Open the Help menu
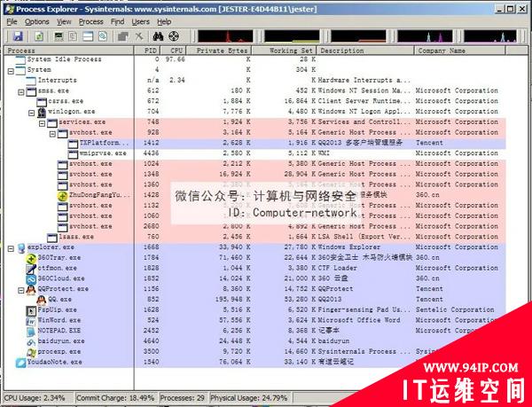Screen dimensions: 532x407 coord(164,21)
